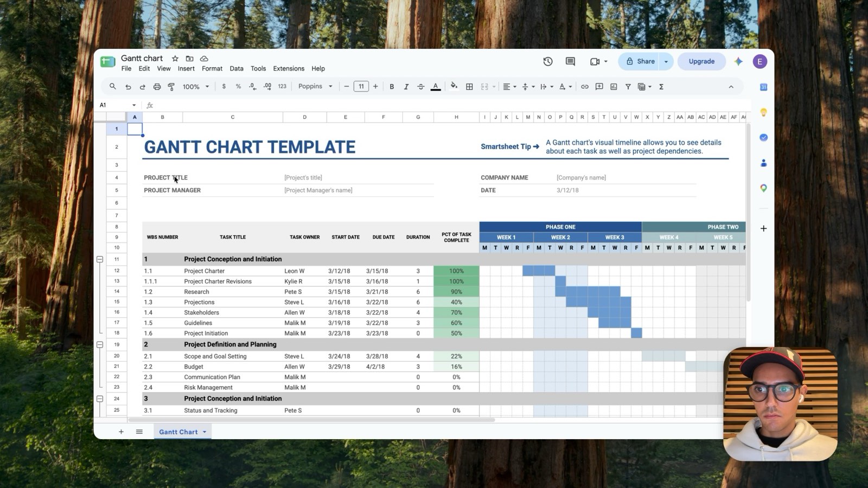
Task: Open all comments panel icon
Action: [x=570, y=61]
